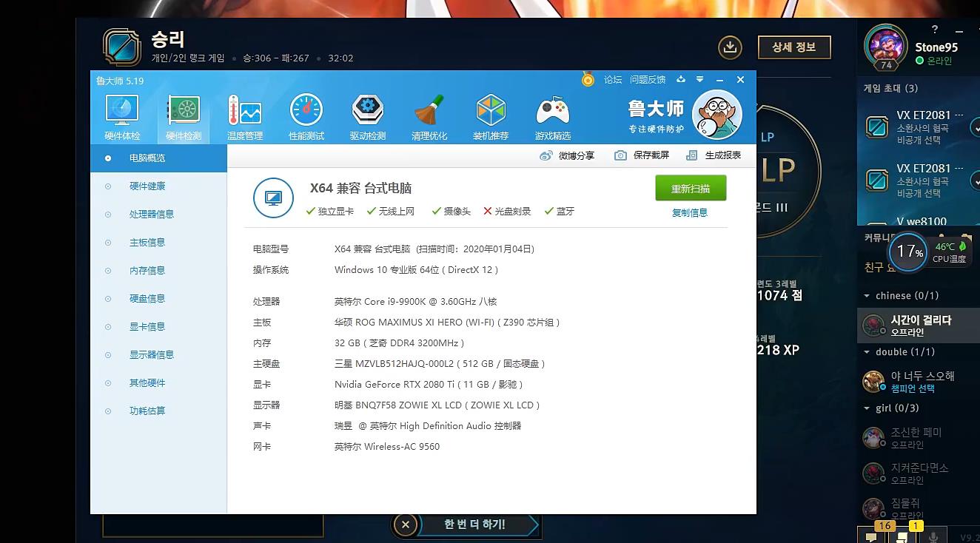Screen dimensions: 980x543
Task: Click 生成报表 to generate report
Action: [x=714, y=155]
